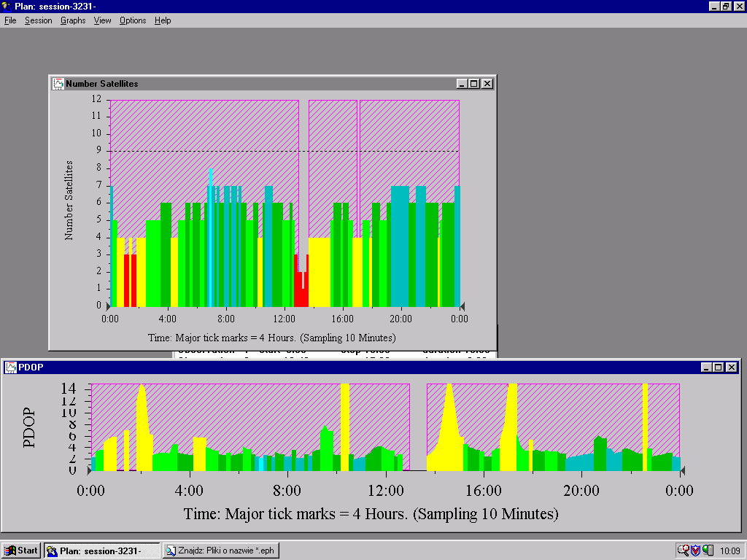Select start-time triangle marker in Number Satellites chart
Viewport: 747px width, 560px height.
(108, 306)
